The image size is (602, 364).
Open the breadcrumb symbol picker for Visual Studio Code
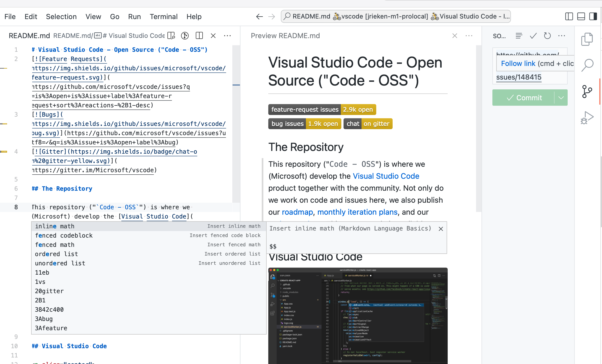pos(134,35)
